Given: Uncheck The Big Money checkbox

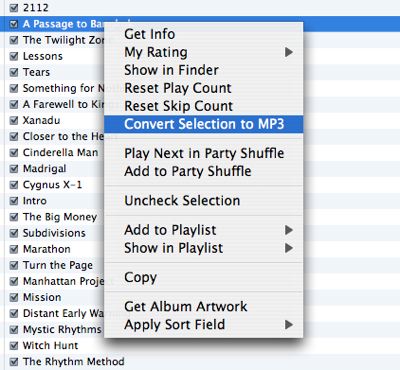Looking at the screenshot, I should click(14, 217).
